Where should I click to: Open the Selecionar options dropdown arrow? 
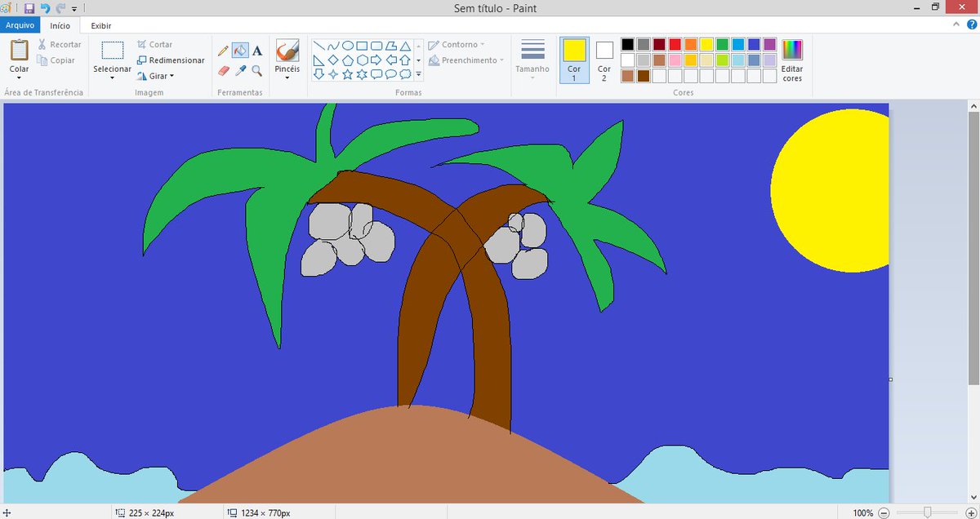pos(112,79)
